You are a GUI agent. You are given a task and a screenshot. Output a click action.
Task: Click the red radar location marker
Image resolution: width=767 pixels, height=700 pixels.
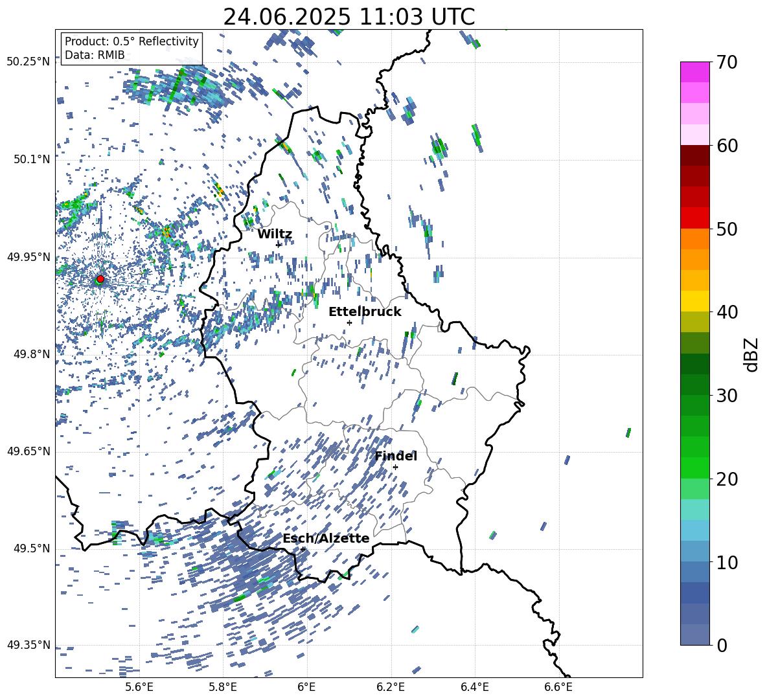click(x=100, y=279)
